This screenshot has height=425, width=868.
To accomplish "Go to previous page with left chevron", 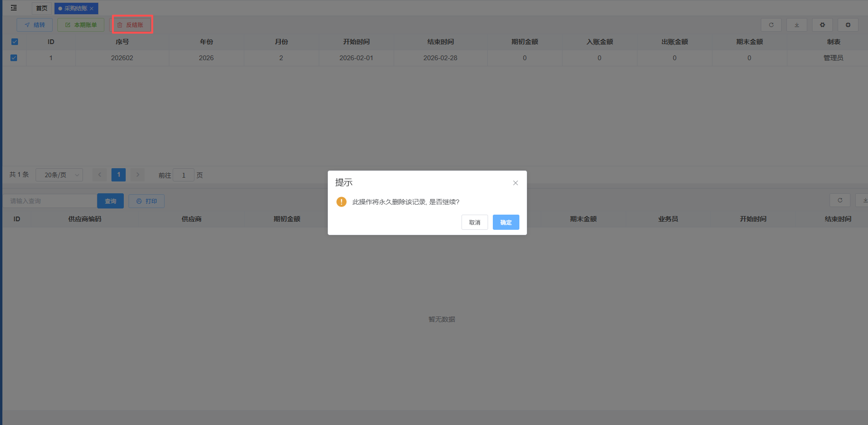I will pyautogui.click(x=100, y=175).
